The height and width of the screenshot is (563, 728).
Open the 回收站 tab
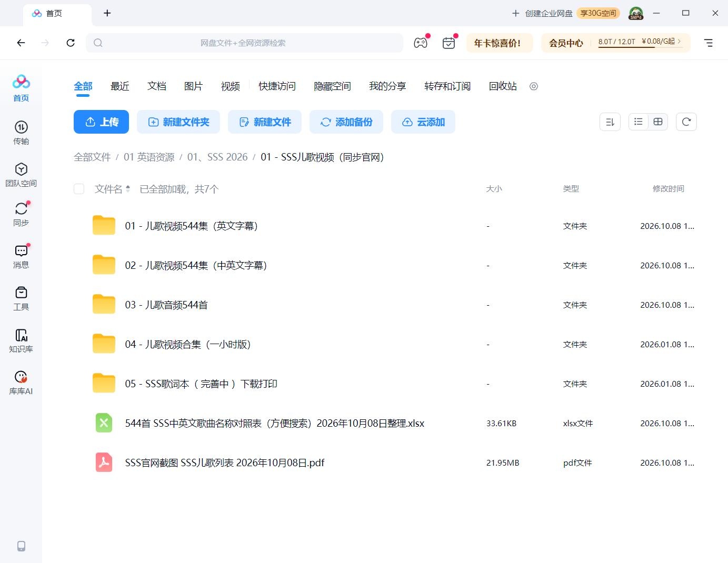click(503, 86)
